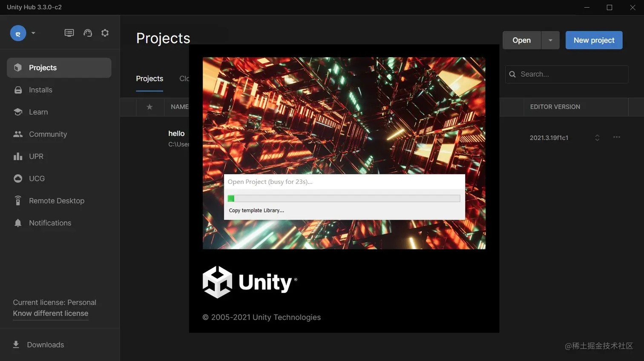Open Unity Hub preferences via gear icon
The width and height of the screenshot is (644, 361).
105,32
